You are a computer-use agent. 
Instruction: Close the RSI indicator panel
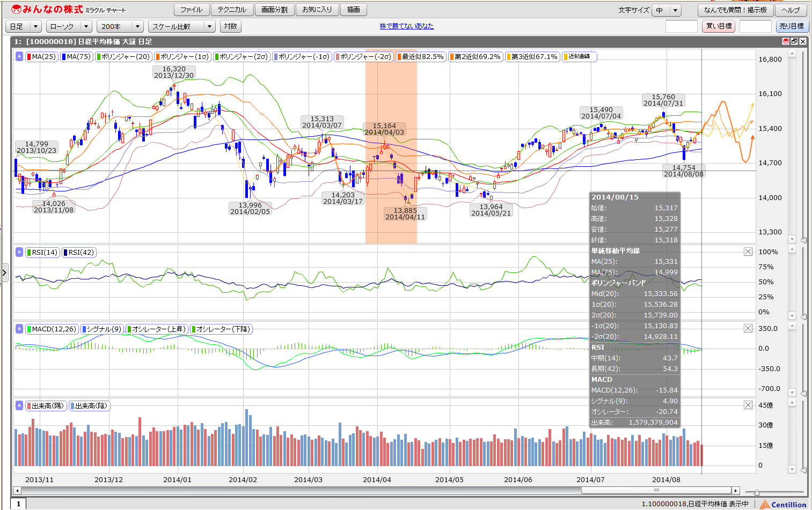748,252
